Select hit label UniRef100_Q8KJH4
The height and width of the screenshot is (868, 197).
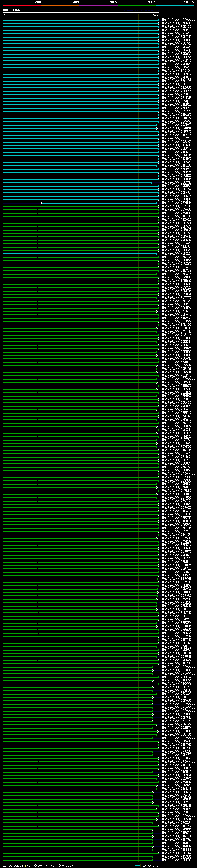point(177,653)
